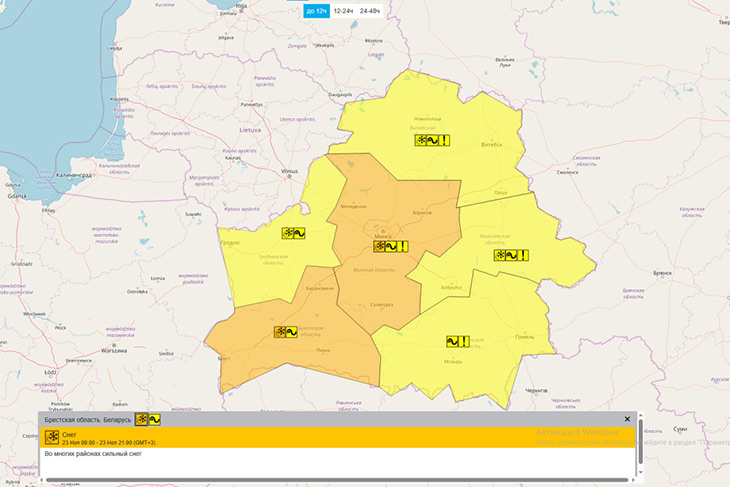Click the "Брянск" city label
Screen dimensions: 730x487
pyautogui.click(x=662, y=273)
